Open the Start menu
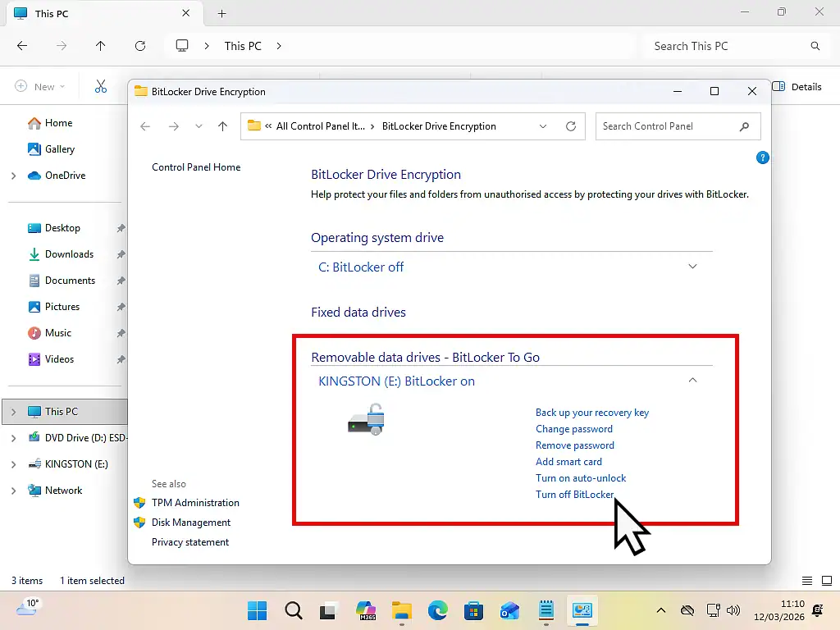This screenshot has height=630, width=840. tap(258, 610)
